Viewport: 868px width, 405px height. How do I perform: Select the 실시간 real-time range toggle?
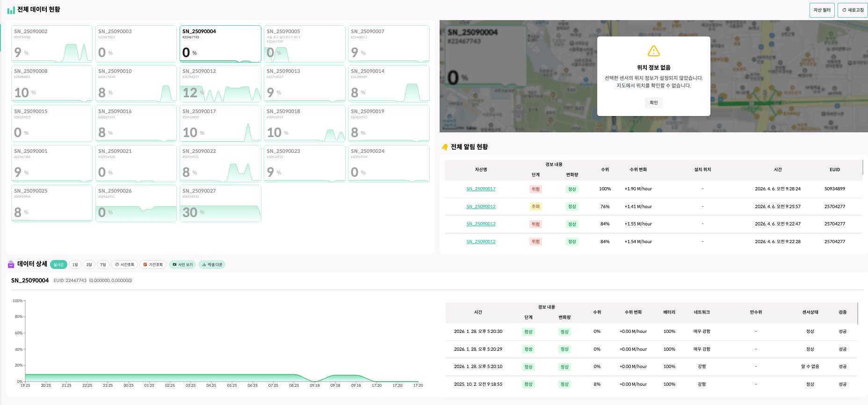pos(58,265)
